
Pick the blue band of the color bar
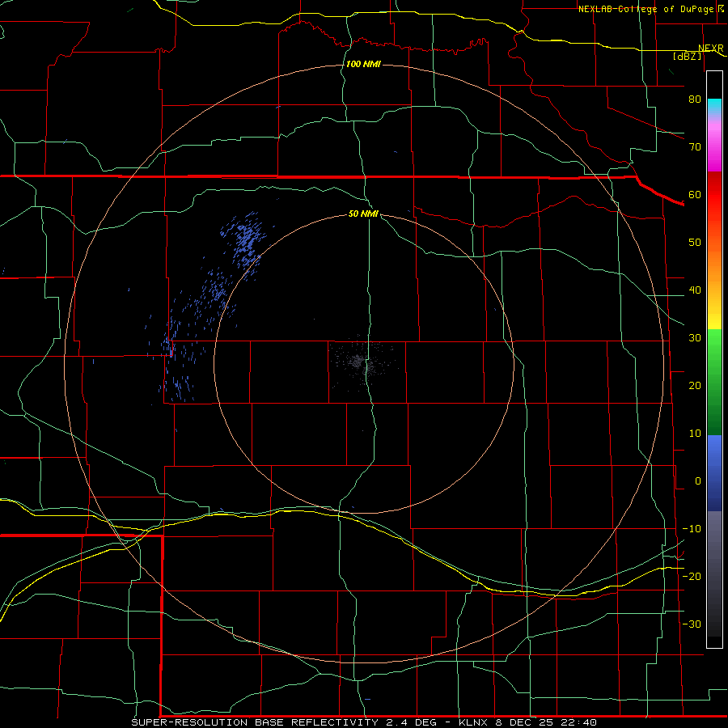coord(714,472)
